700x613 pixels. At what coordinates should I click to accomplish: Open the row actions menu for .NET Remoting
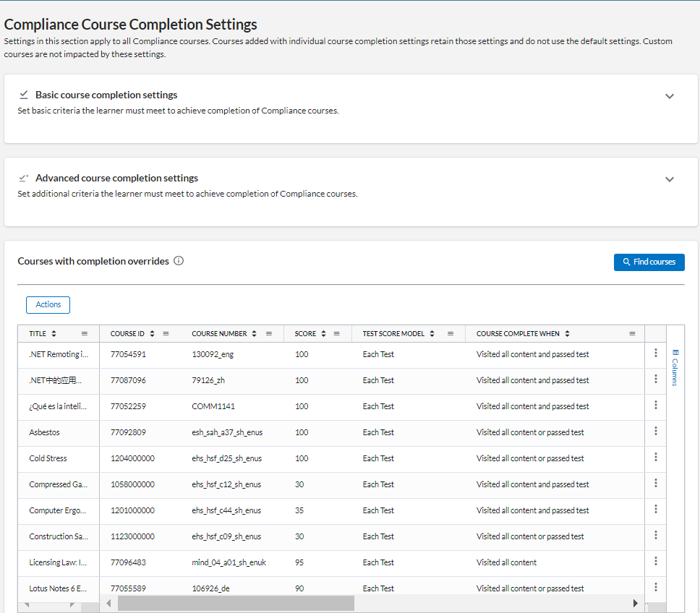coord(655,353)
